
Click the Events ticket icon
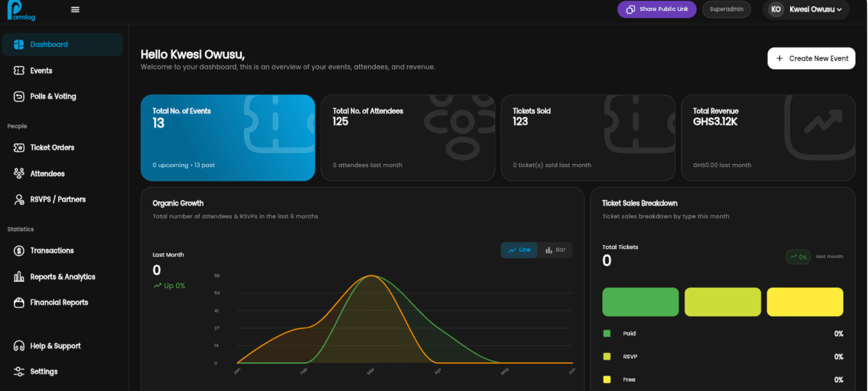tap(19, 70)
